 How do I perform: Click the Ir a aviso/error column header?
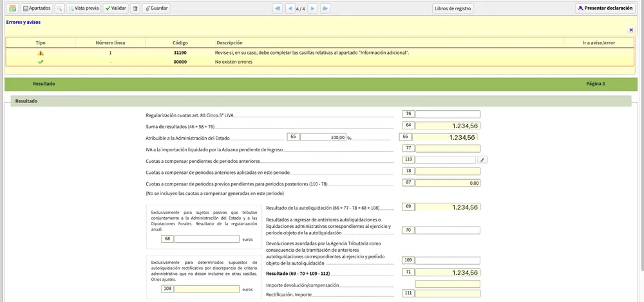(x=599, y=42)
